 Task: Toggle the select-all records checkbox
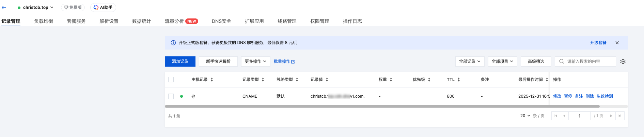pyautogui.click(x=171, y=80)
